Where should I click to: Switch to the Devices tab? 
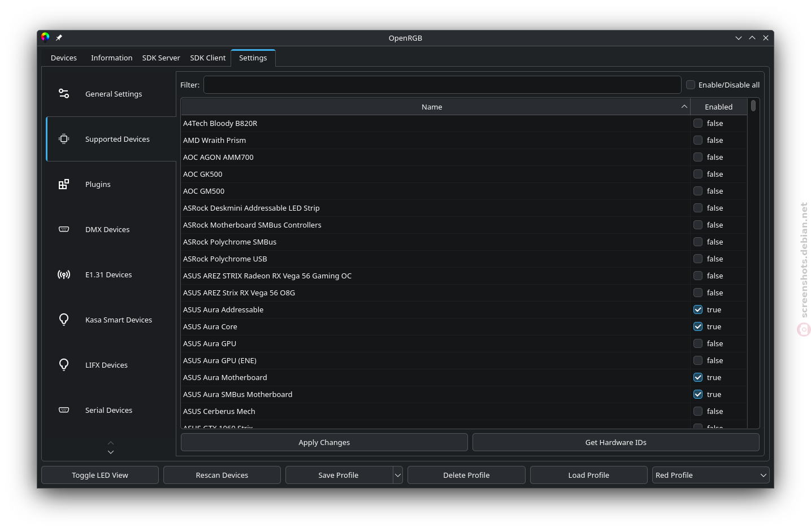pos(64,58)
